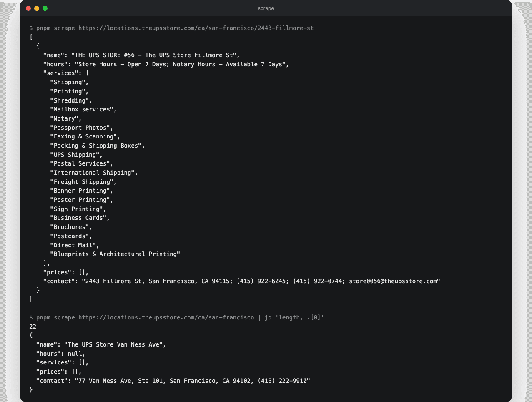This screenshot has height=402, width=532.
Task: Click the jq 'length, .[0]' filter text
Action: (x=294, y=317)
